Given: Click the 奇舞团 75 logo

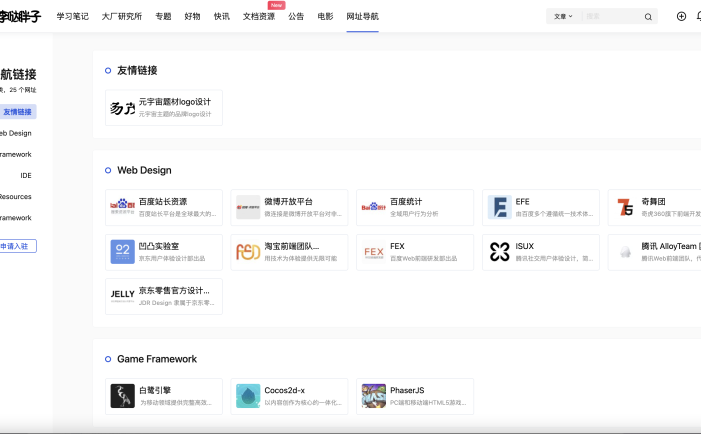Looking at the screenshot, I should 625,207.
